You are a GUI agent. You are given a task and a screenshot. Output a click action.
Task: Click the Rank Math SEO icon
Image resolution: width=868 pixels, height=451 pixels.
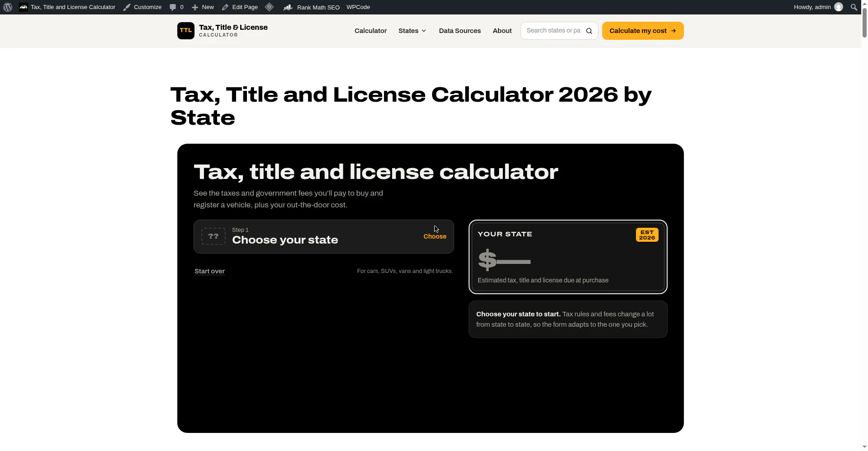tap(288, 7)
